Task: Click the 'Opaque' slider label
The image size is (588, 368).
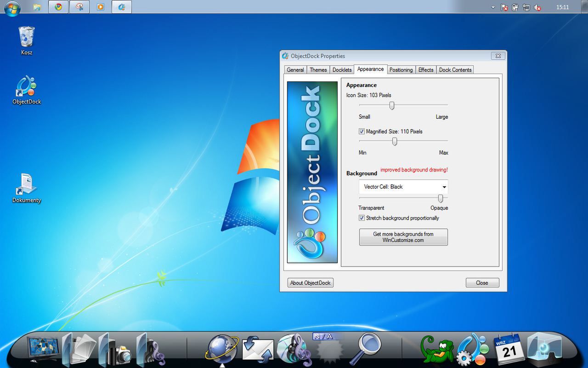Action: [439, 208]
